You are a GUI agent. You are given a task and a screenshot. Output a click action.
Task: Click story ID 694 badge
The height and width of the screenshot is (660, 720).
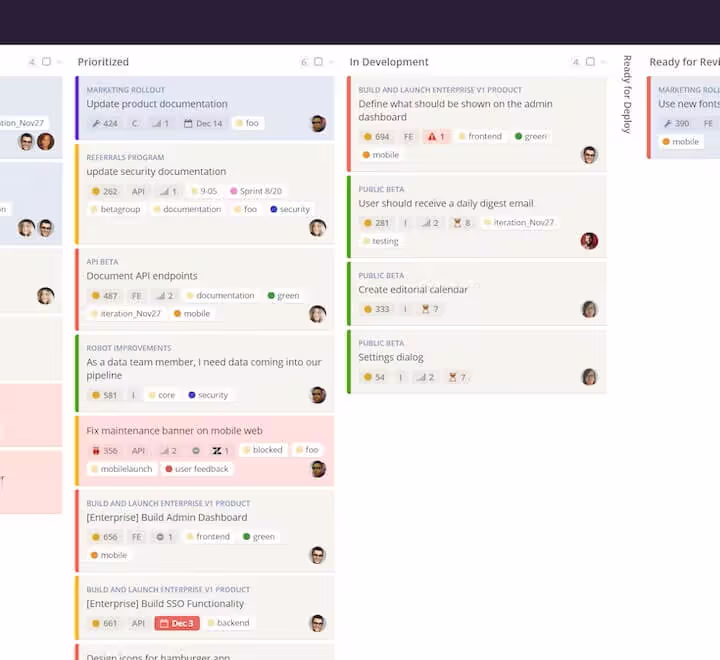pos(377,137)
